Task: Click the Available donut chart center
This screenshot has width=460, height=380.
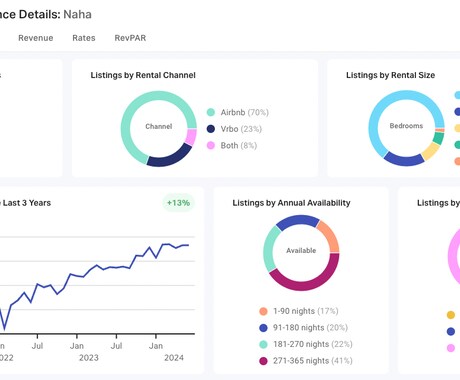Action: [x=301, y=251]
